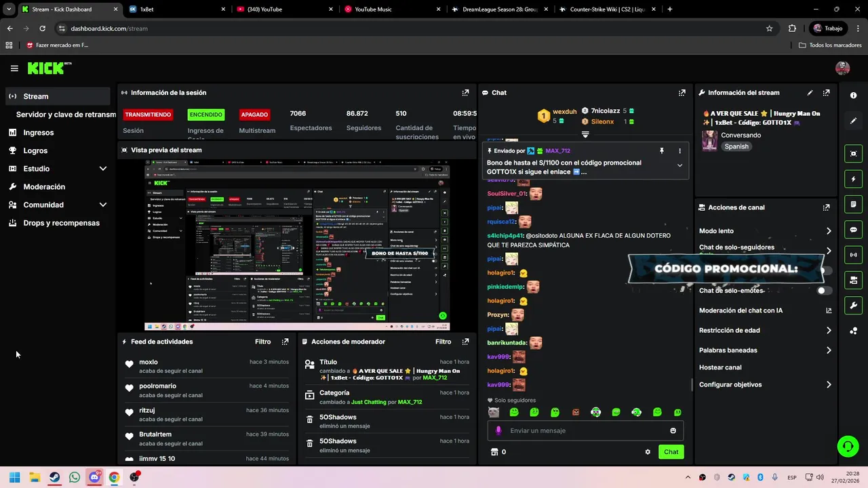Pop out the Feed de actividades panel

(285, 342)
